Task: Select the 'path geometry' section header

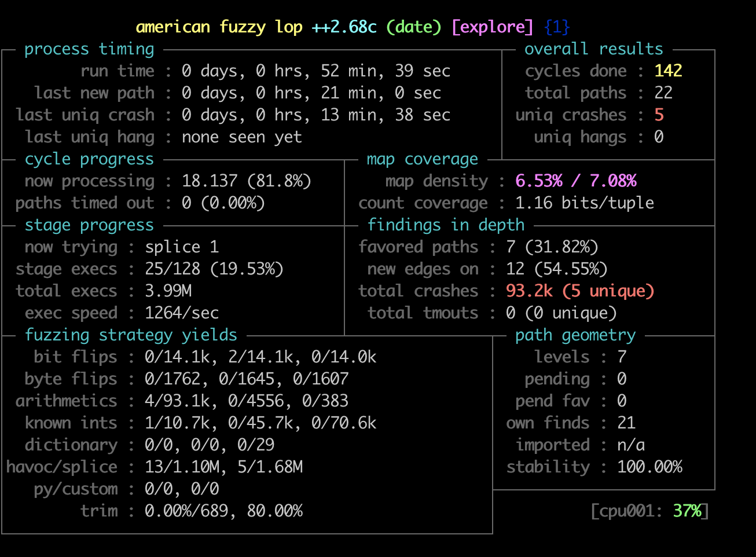Action: pos(575,335)
